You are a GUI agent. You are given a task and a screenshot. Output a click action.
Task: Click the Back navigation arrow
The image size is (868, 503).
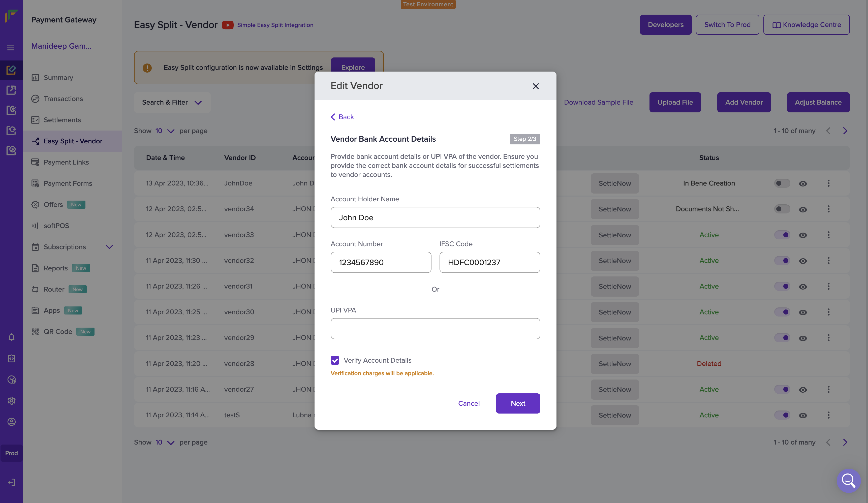pos(333,117)
